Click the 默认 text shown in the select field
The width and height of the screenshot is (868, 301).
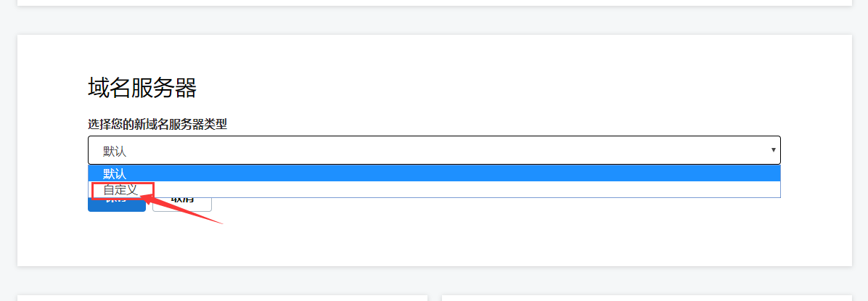[x=115, y=151]
